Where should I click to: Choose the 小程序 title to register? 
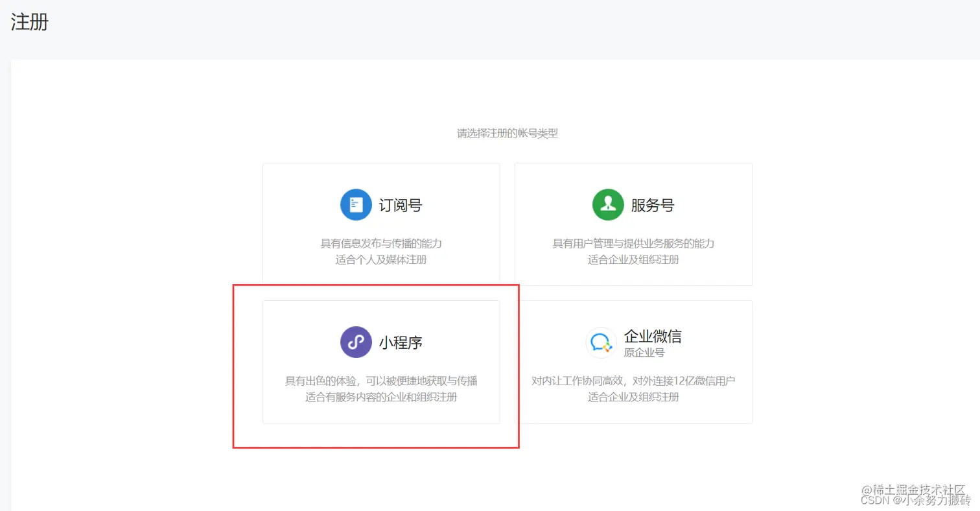[401, 342]
